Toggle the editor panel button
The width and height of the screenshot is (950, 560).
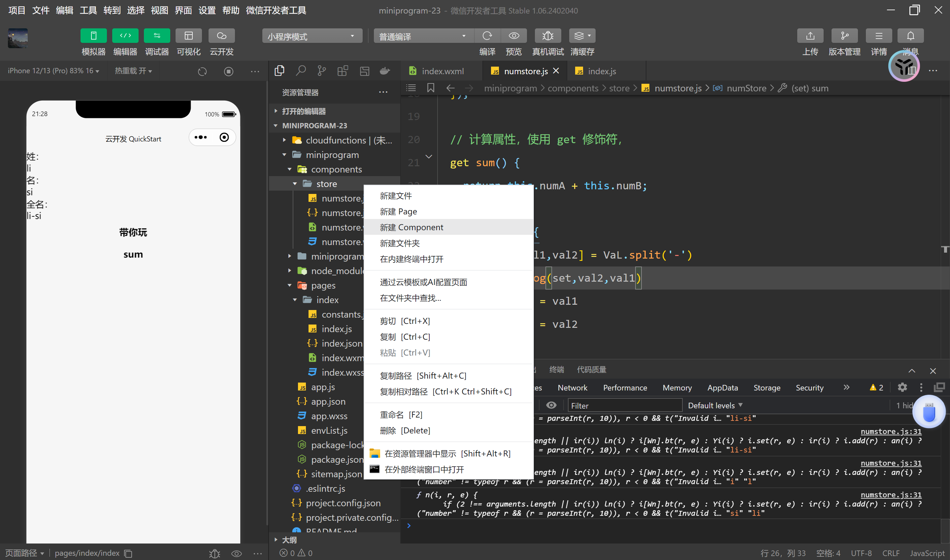click(x=125, y=36)
